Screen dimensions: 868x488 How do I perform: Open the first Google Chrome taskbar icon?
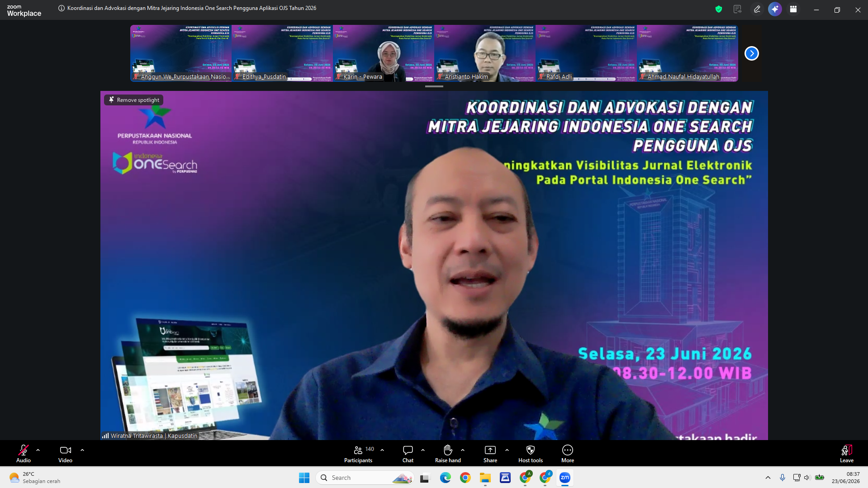pos(465,478)
